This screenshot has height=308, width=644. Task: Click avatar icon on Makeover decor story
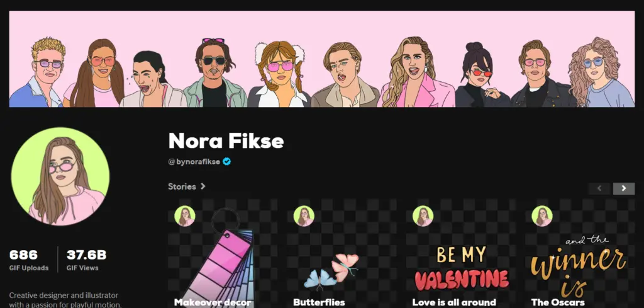(185, 216)
